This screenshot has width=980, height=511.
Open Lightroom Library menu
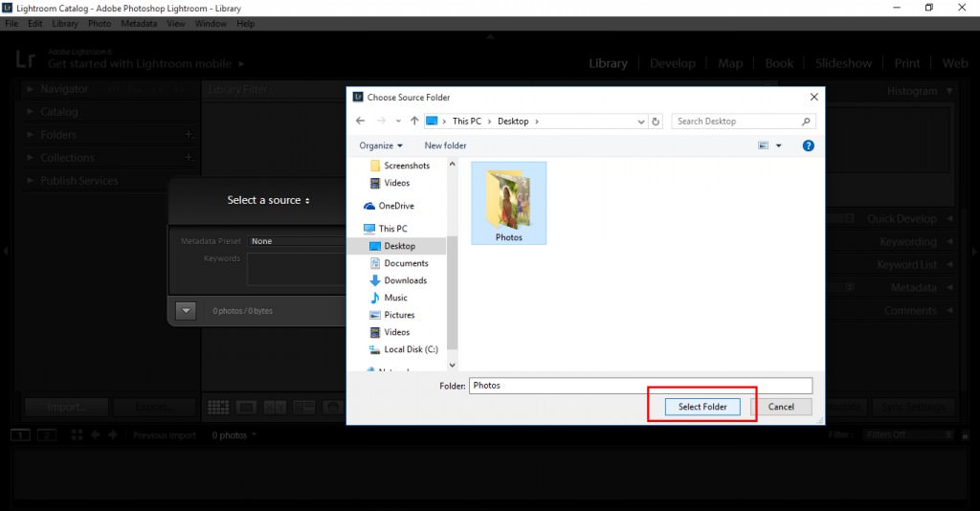[65, 24]
